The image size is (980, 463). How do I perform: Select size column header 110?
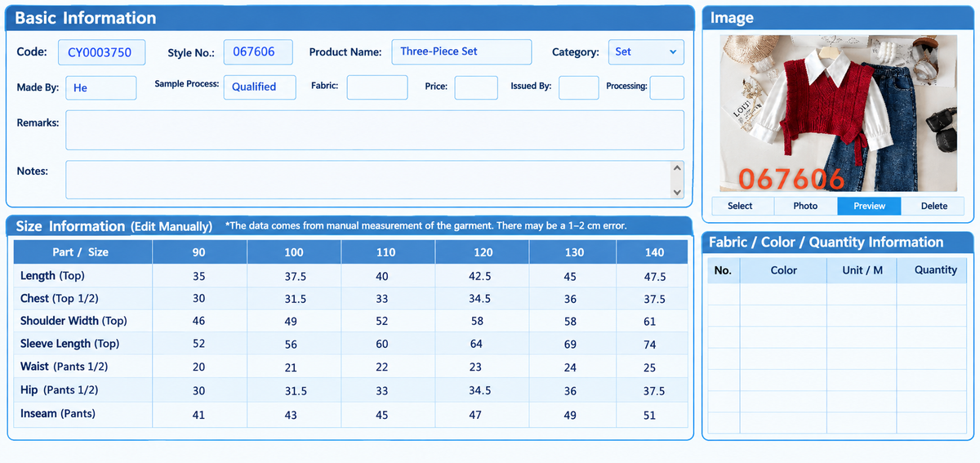[386, 252]
